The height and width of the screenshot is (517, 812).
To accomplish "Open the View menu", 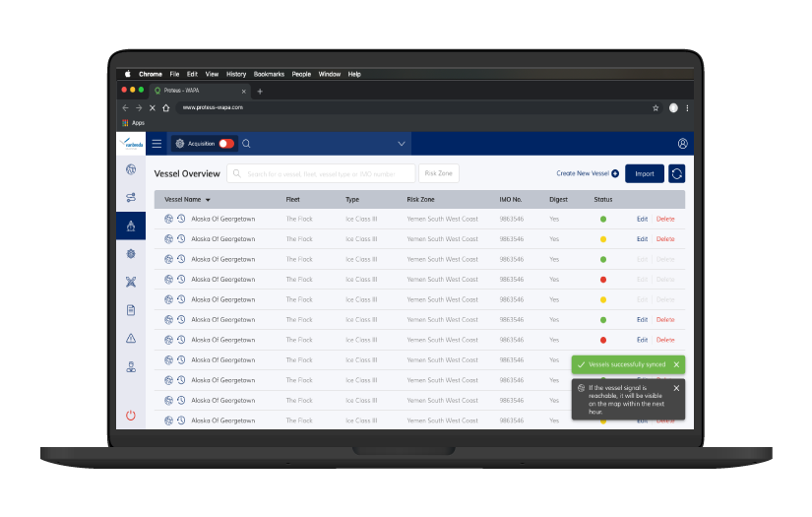I will point(212,74).
